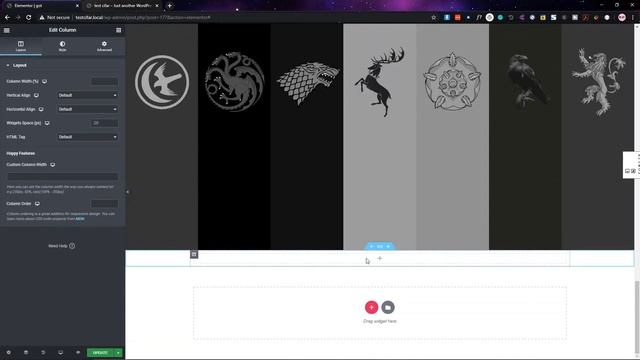Click the section edit handle above empty section

(x=380, y=247)
